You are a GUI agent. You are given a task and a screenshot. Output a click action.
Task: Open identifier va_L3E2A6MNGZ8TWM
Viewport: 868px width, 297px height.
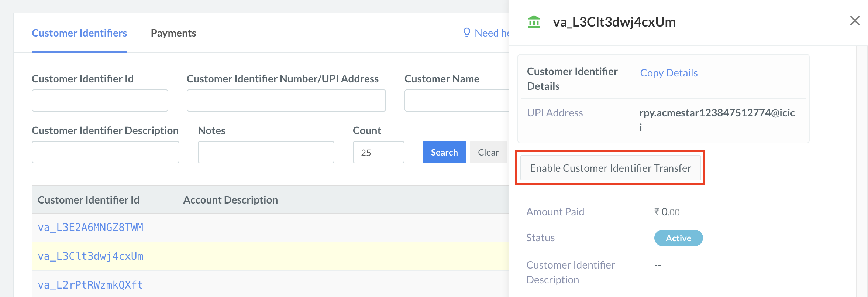coord(90,227)
